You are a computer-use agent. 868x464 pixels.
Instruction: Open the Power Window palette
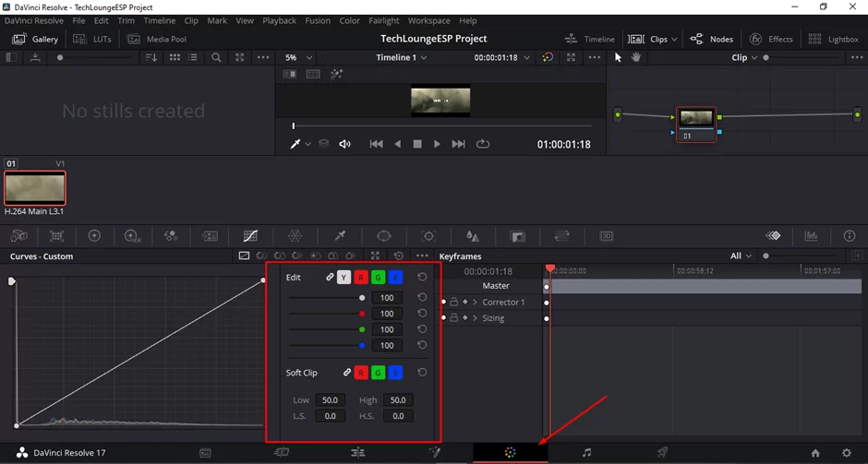tap(383, 236)
